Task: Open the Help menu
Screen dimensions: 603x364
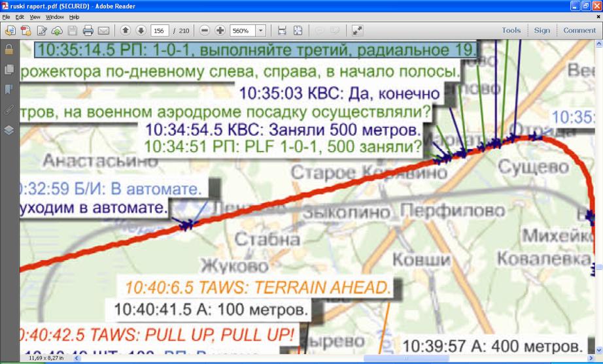Action: (74, 17)
